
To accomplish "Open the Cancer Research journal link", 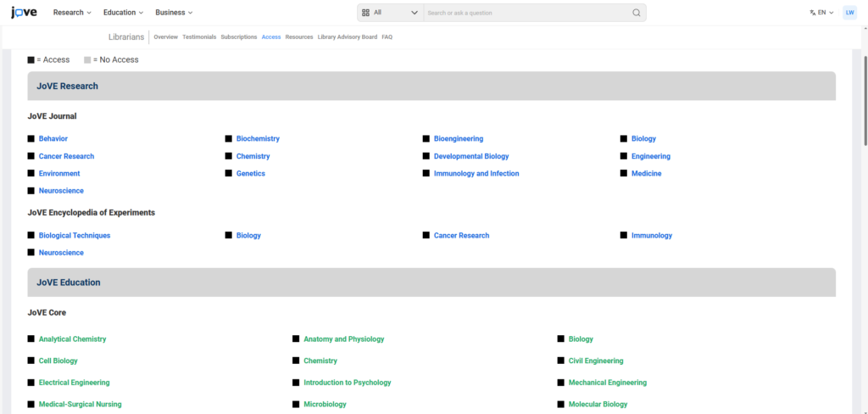I will 66,156.
